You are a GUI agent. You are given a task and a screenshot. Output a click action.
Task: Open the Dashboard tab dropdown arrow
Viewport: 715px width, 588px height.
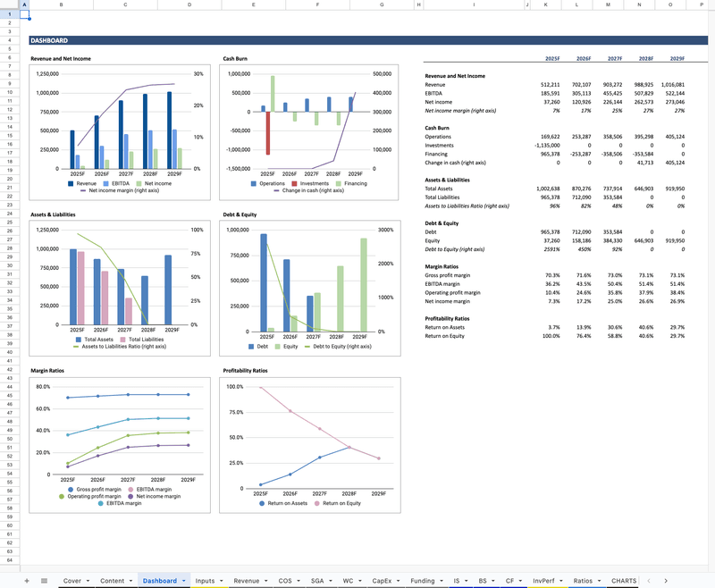pyautogui.click(x=182, y=581)
